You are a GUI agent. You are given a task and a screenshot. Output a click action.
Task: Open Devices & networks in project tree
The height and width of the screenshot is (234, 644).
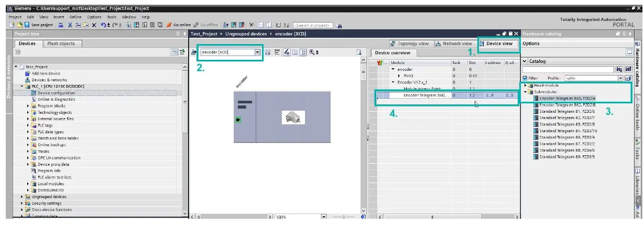coord(49,80)
